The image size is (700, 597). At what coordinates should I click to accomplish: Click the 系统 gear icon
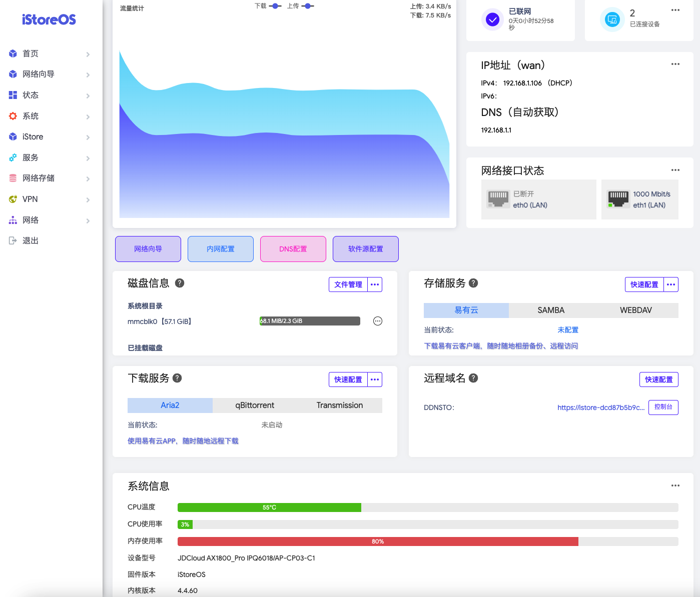pos(13,116)
